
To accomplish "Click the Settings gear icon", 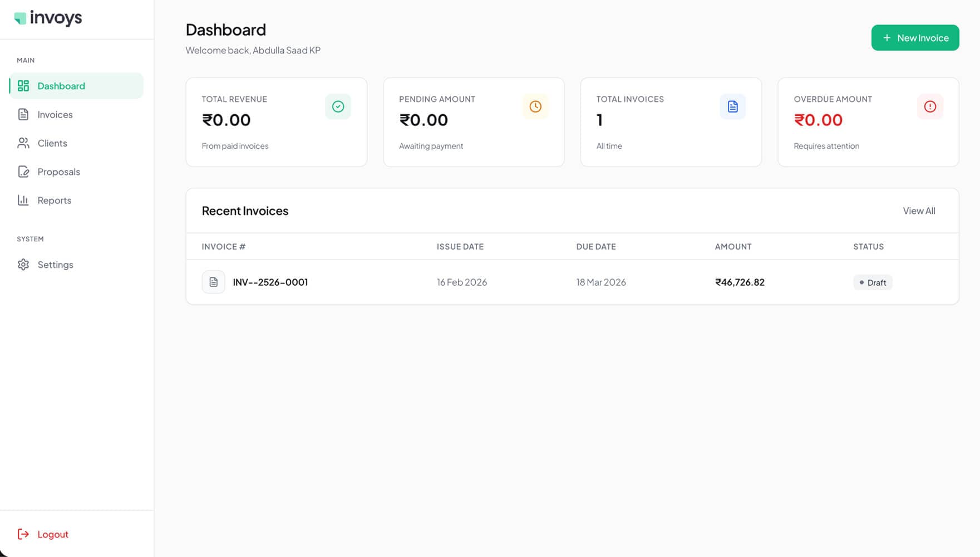I will (x=23, y=265).
